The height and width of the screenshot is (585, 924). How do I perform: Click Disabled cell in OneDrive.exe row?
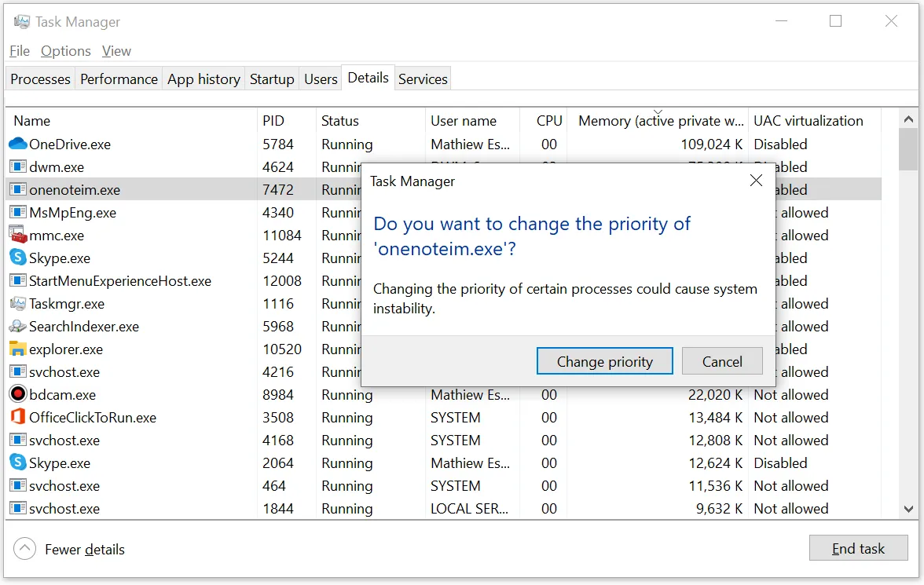(780, 144)
